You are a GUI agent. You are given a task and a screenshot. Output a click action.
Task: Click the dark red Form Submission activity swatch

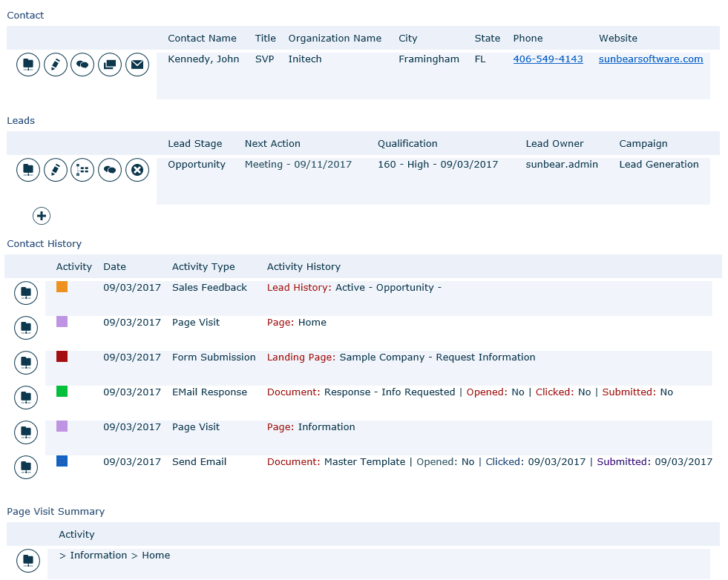62,356
